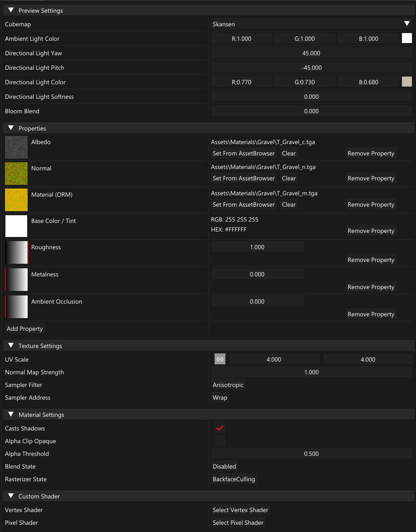Click the Directional Light Yaw value field
Screen dimensions: 416x532
[x=311, y=53]
